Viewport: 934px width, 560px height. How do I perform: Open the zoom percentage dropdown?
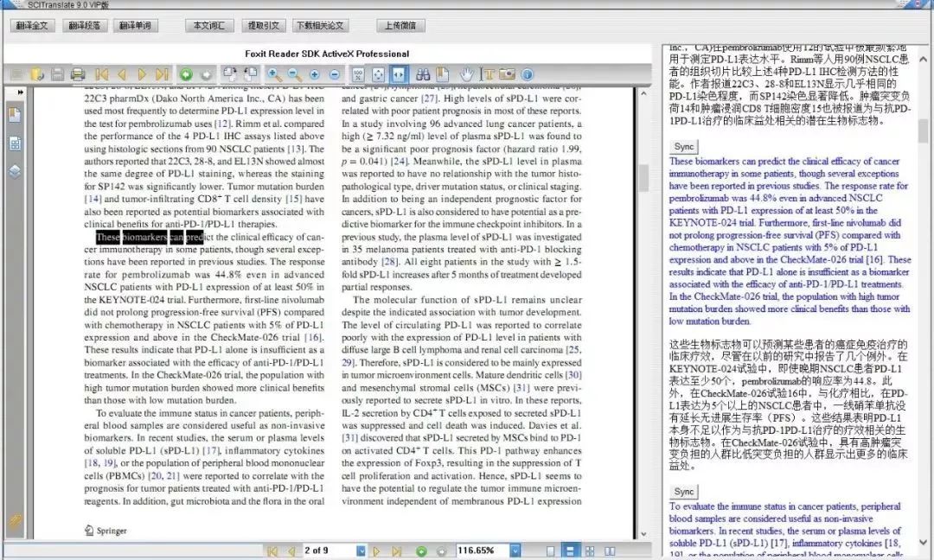click(515, 551)
